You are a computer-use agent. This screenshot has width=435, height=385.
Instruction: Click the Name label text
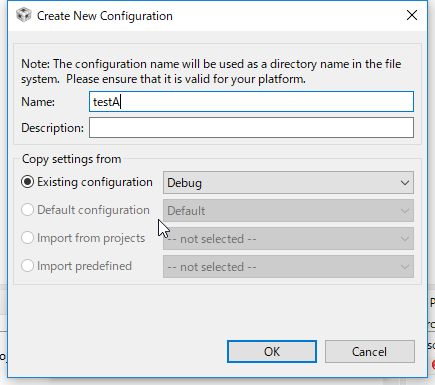[38, 102]
